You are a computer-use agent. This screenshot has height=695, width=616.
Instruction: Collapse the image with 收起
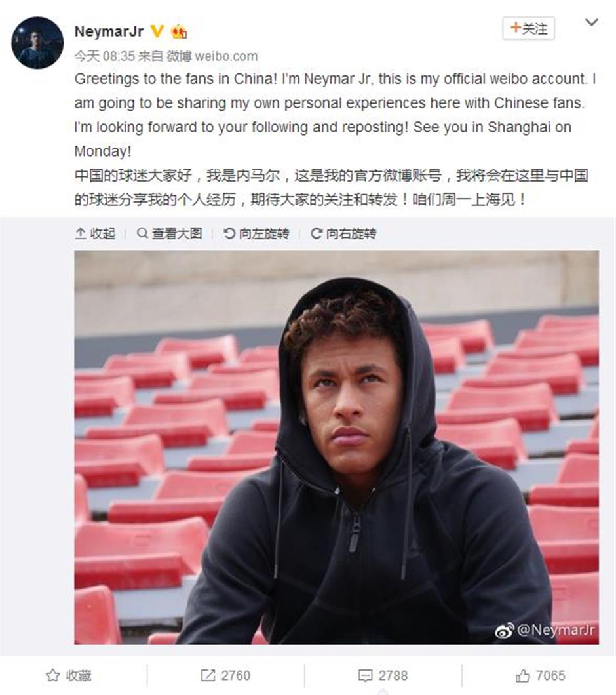tap(95, 233)
